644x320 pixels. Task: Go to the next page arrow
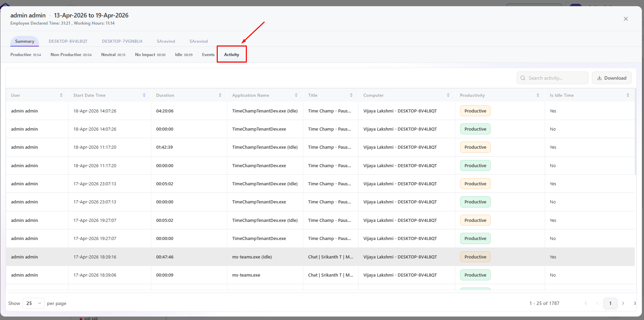pyautogui.click(x=623, y=303)
